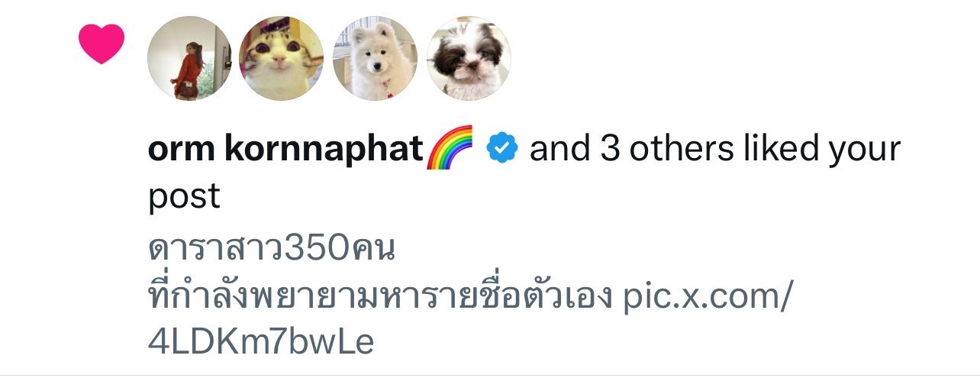Open the white Samoyed dog avatar
This screenshot has height=378, width=980.
click(376, 58)
